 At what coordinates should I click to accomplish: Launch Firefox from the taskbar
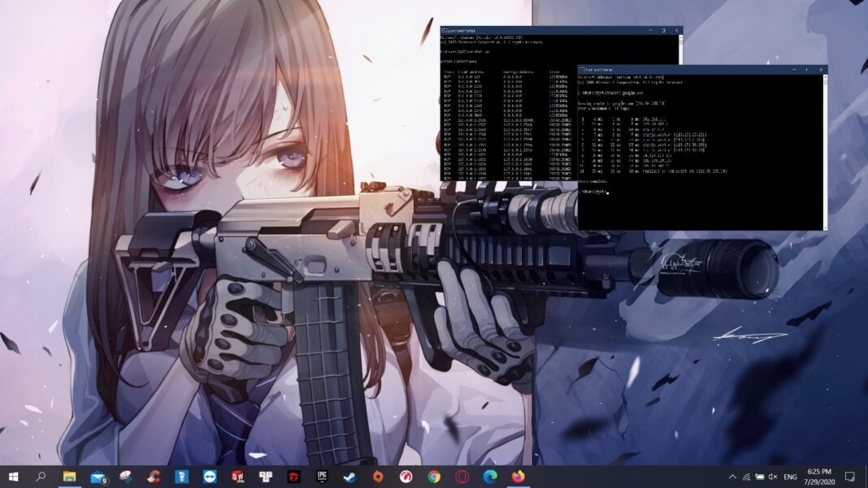pyautogui.click(x=518, y=475)
